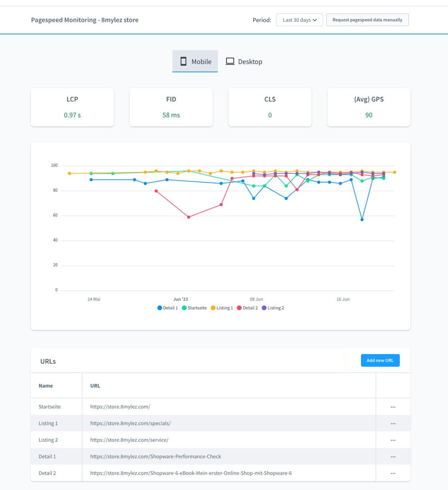
Task: Switch to the Desktop tab
Action: tap(244, 61)
